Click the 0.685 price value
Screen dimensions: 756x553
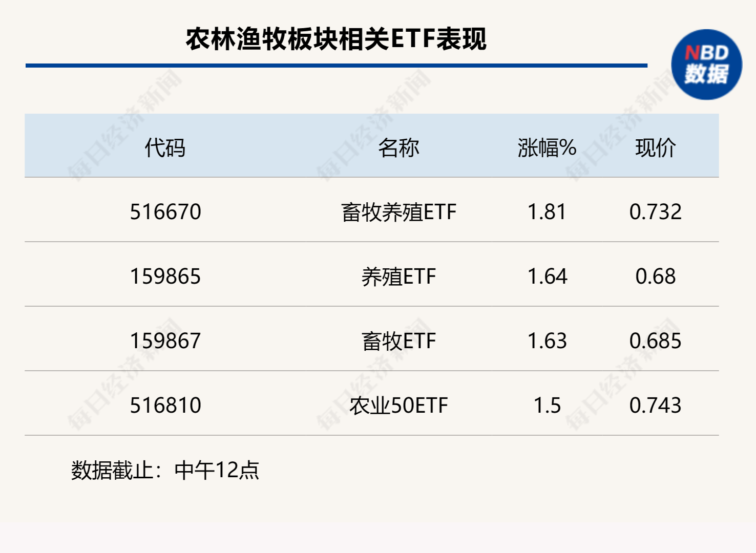[x=655, y=341]
